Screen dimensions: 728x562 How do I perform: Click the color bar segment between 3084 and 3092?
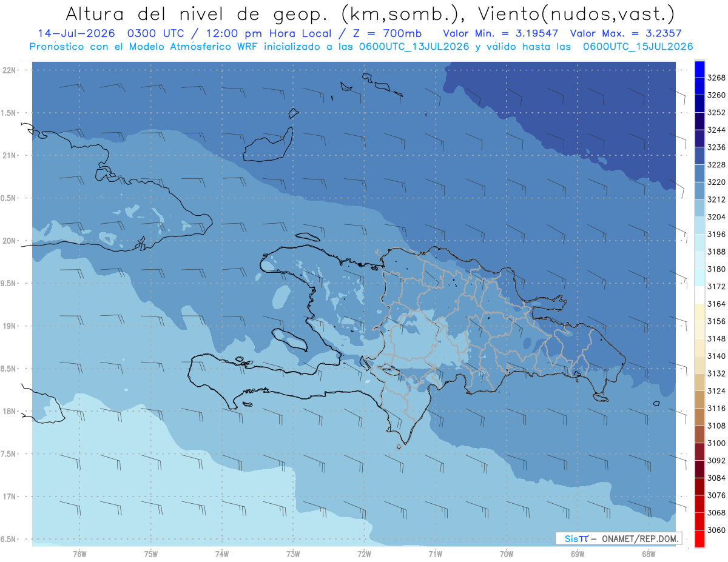pos(699,469)
